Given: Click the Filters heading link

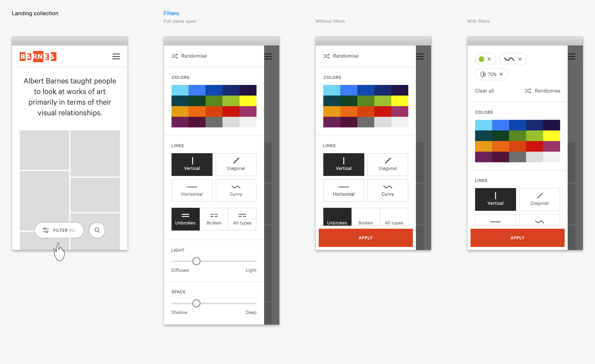Looking at the screenshot, I should [171, 13].
